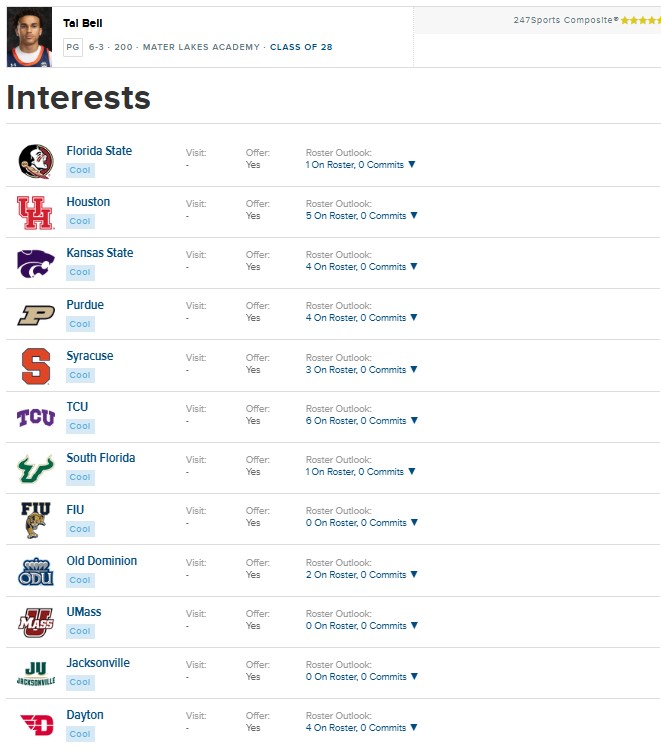Open the Old Dominion team link
This screenshot has height=749, width=661.
101,561
